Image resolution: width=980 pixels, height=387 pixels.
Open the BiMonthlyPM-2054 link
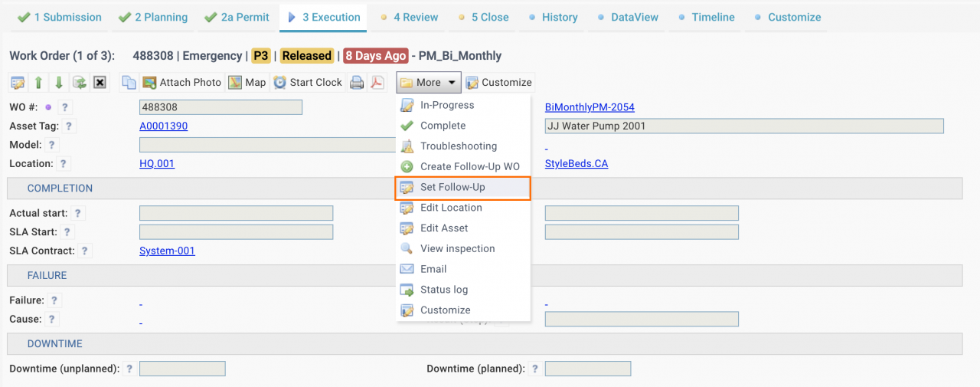590,107
